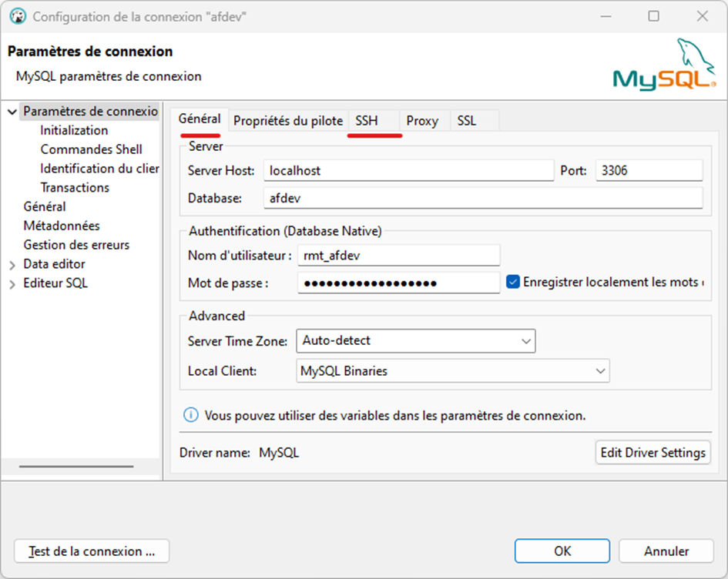This screenshot has height=579, width=728.
Task: Select Identification du client tree item
Action: coord(100,169)
